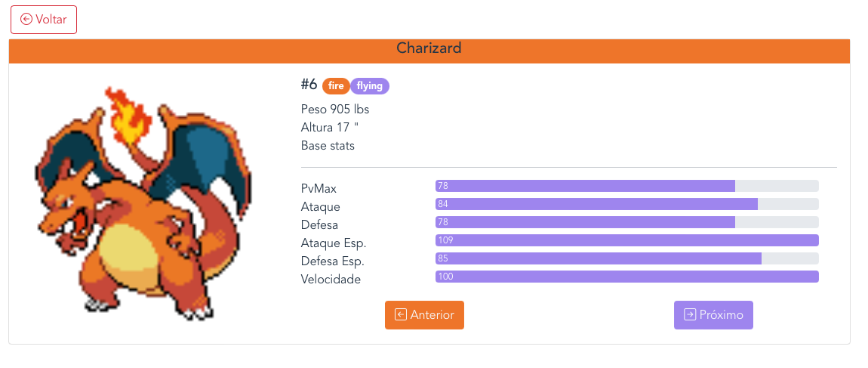This screenshot has height=368, width=868.
Task: Click the Base stats label
Action: [328, 146]
